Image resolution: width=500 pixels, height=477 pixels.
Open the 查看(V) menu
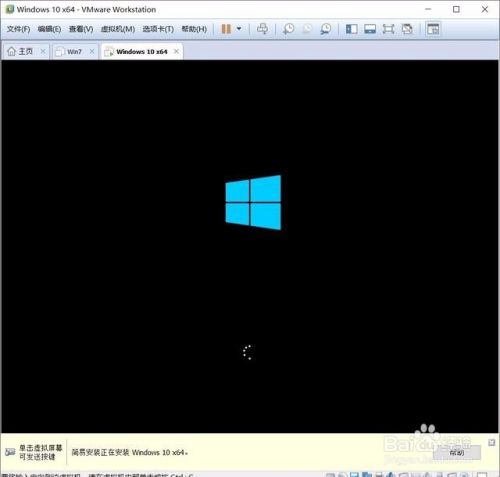pyautogui.click(x=81, y=29)
